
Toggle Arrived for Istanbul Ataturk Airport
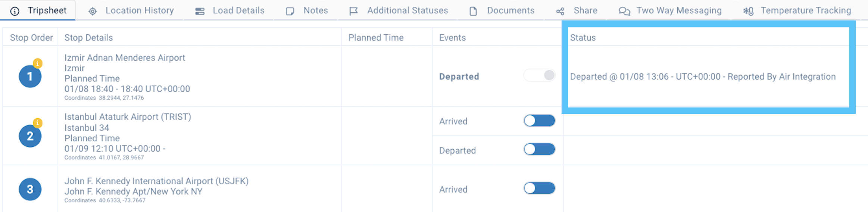tap(539, 121)
